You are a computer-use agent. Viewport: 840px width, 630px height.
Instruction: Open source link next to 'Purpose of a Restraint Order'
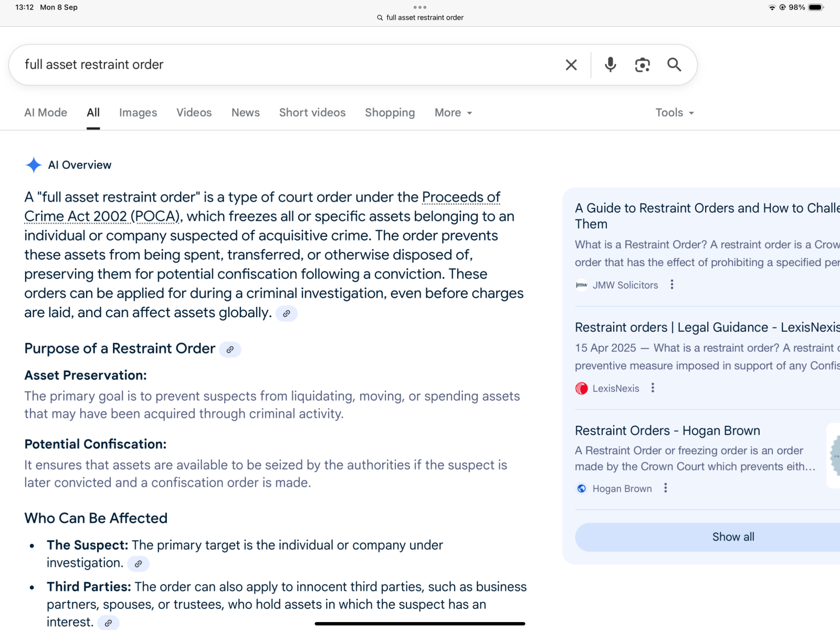tap(230, 350)
